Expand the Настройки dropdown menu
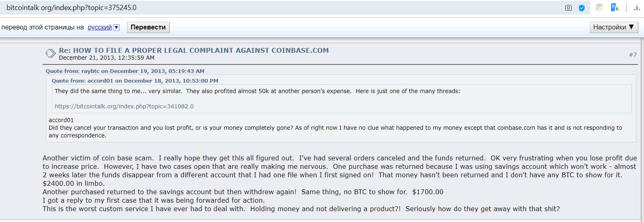The height and width of the screenshot is (222, 644). pos(613,27)
